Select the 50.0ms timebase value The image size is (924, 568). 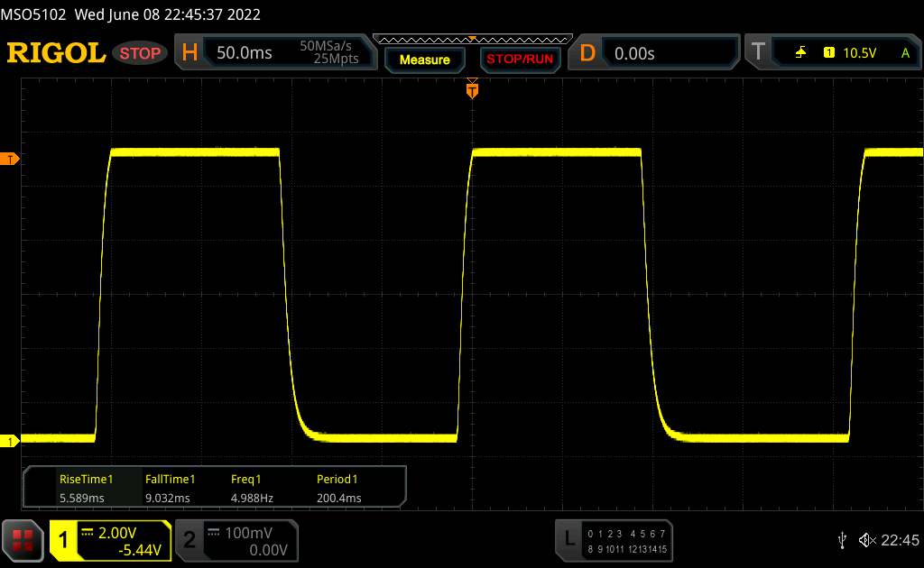245,53
